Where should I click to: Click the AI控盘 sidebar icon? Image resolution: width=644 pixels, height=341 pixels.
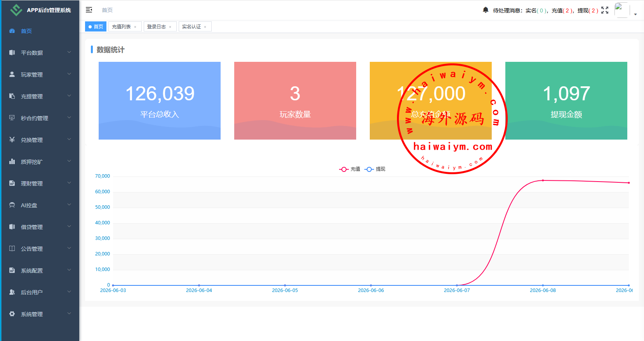(12, 205)
